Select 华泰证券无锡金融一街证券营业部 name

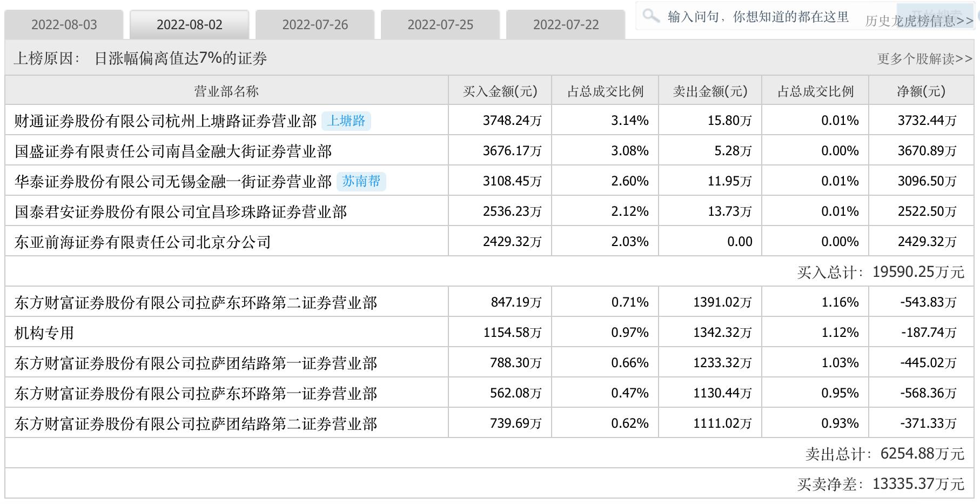click(173, 182)
